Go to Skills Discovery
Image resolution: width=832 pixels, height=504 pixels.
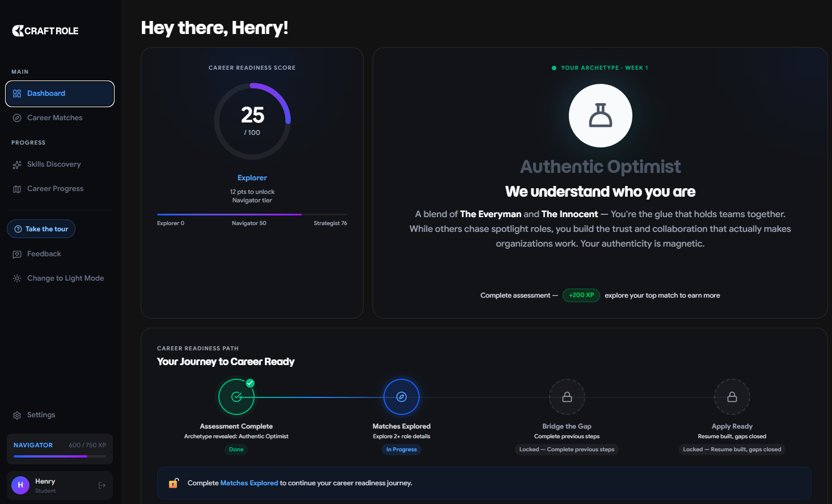60,164
